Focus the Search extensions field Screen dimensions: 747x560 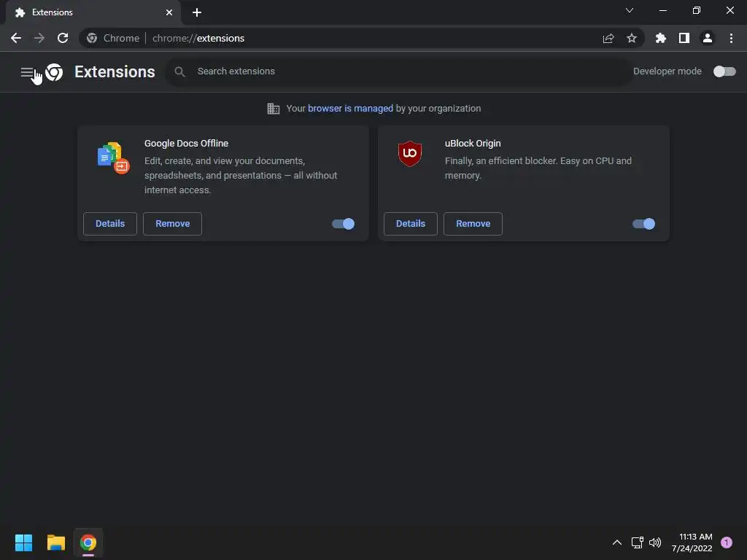(x=399, y=71)
